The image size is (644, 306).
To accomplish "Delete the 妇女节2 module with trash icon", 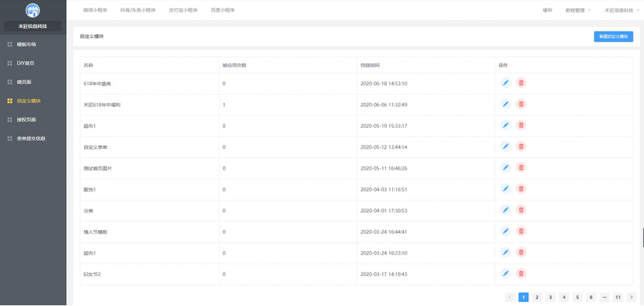I will [521, 274].
